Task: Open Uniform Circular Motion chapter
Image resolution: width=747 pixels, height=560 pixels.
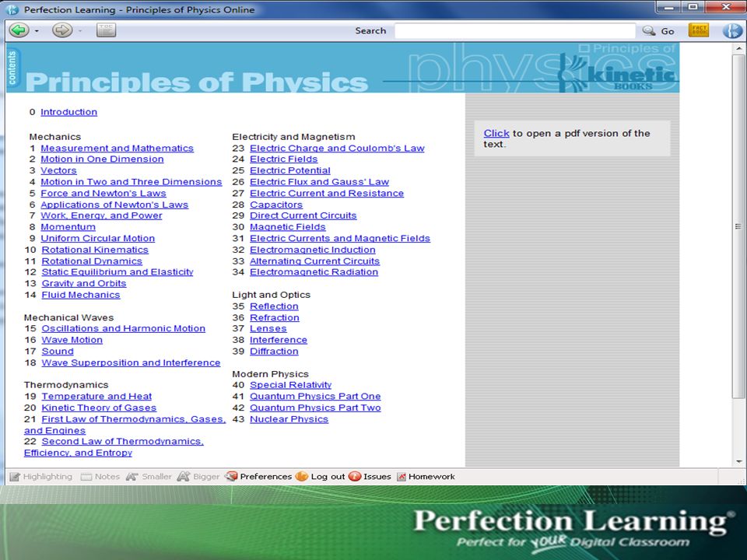Action: tap(98, 239)
